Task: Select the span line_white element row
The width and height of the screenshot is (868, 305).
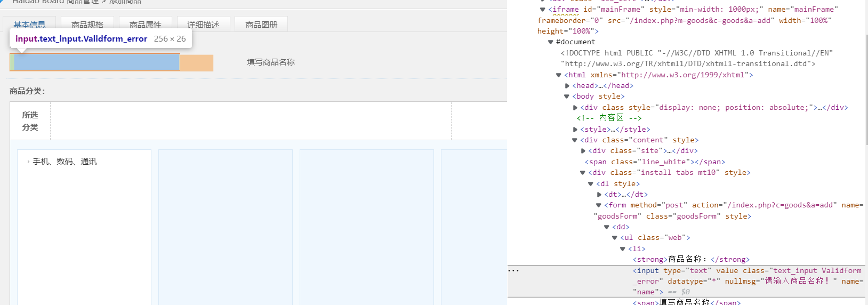Action: tap(655, 162)
